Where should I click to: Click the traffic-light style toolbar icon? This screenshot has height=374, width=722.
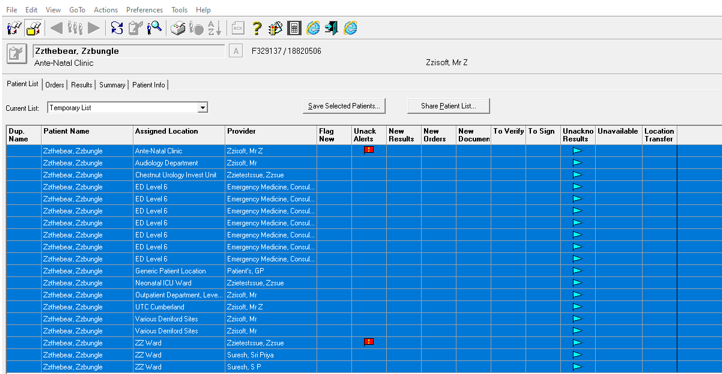coord(275,29)
